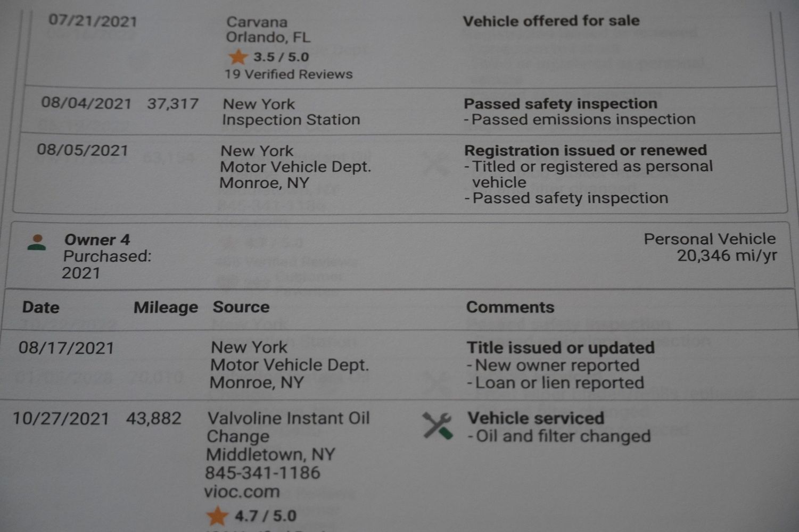
Task: Click the Date column header
Action: [x=40, y=307]
